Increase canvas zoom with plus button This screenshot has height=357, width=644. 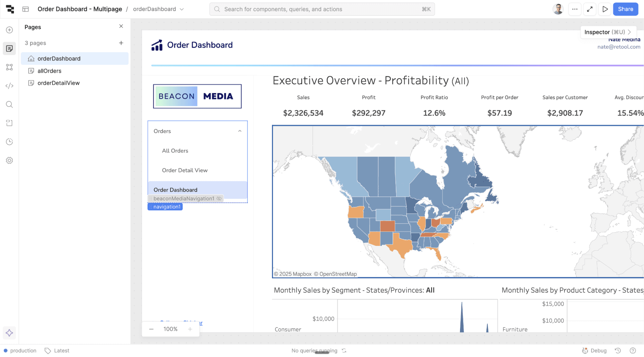(190, 329)
